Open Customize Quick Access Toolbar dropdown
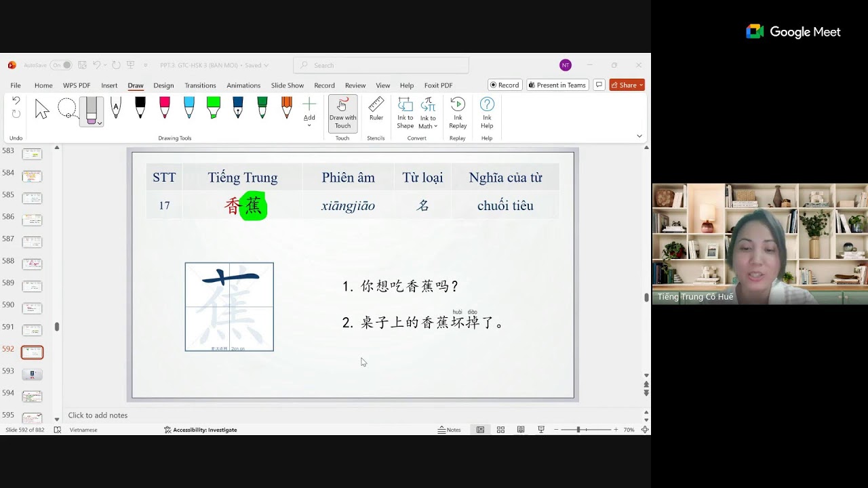This screenshot has height=488, width=868. [145, 65]
